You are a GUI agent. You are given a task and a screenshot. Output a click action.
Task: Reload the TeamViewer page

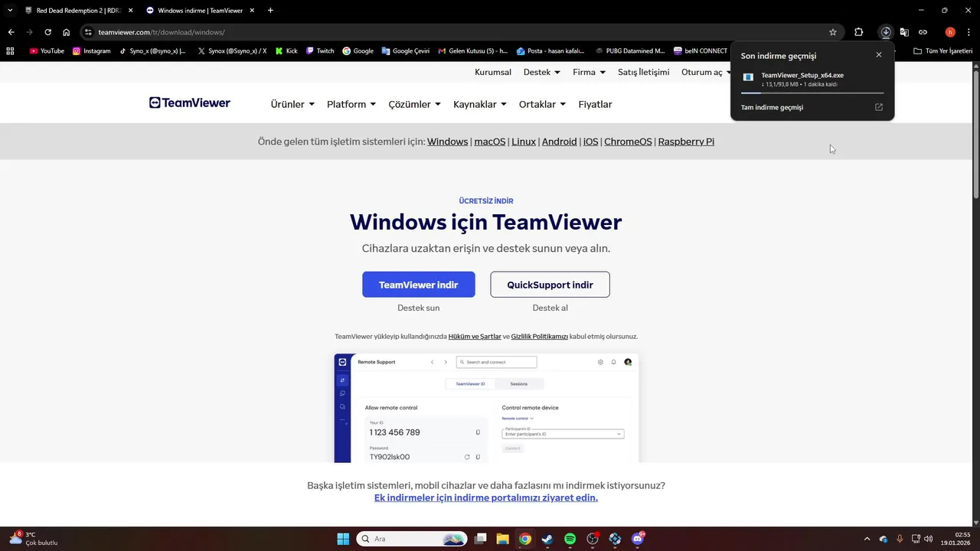47,32
